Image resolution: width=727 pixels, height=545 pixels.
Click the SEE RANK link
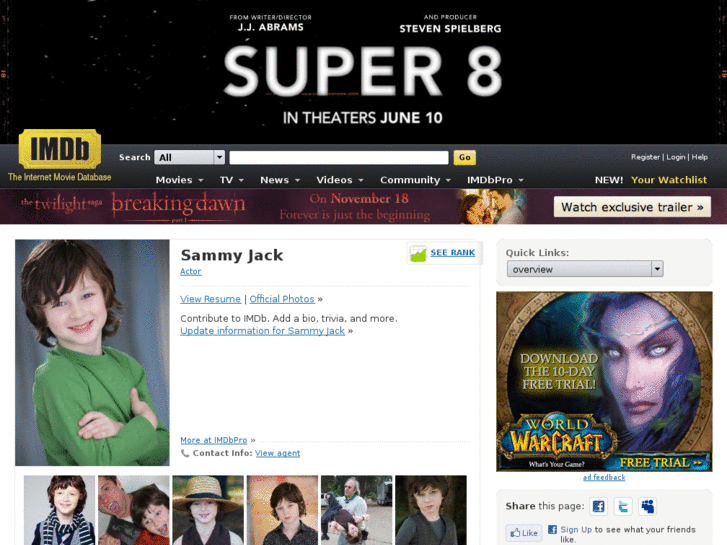point(453,253)
